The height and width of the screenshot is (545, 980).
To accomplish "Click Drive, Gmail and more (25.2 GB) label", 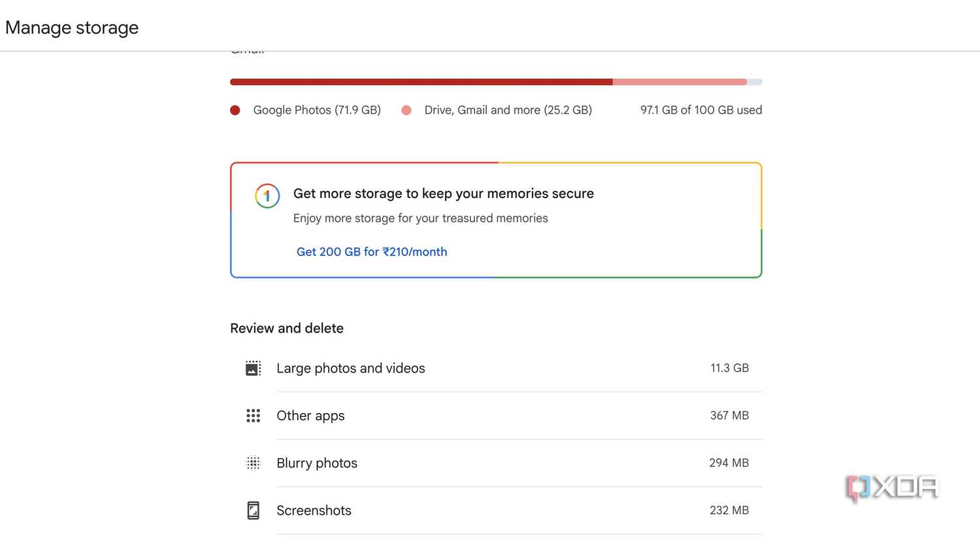I will pyautogui.click(x=508, y=110).
